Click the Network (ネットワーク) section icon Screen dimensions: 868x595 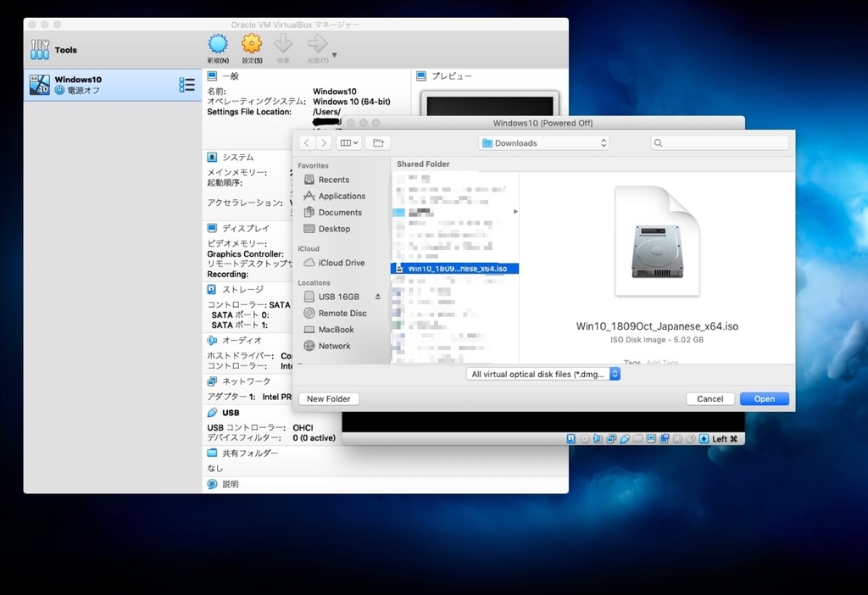(212, 381)
